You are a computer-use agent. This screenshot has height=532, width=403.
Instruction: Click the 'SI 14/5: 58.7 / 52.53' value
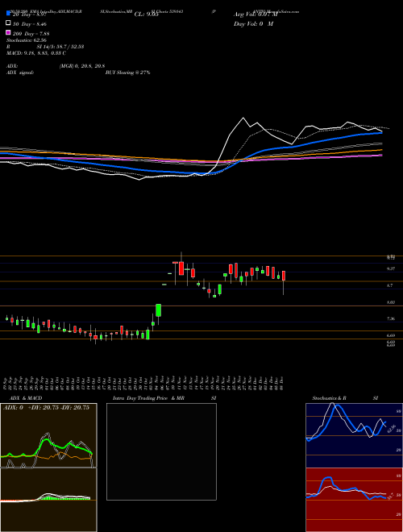pos(60,47)
